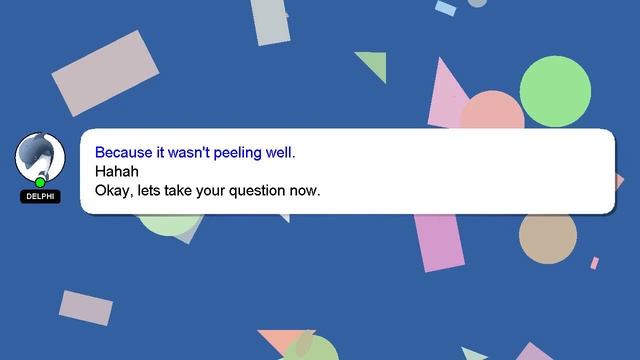Click the grey rectangle at top center

coord(270,22)
